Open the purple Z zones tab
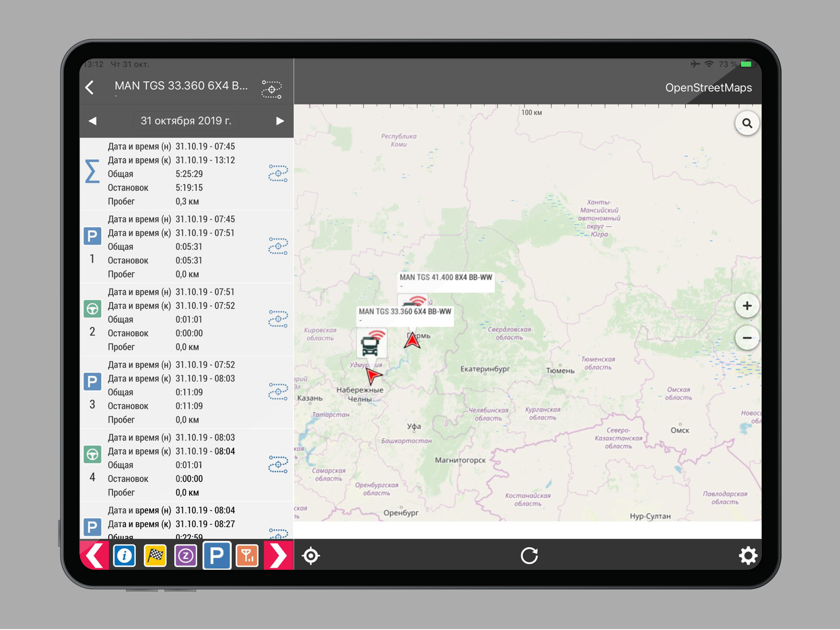 click(186, 556)
